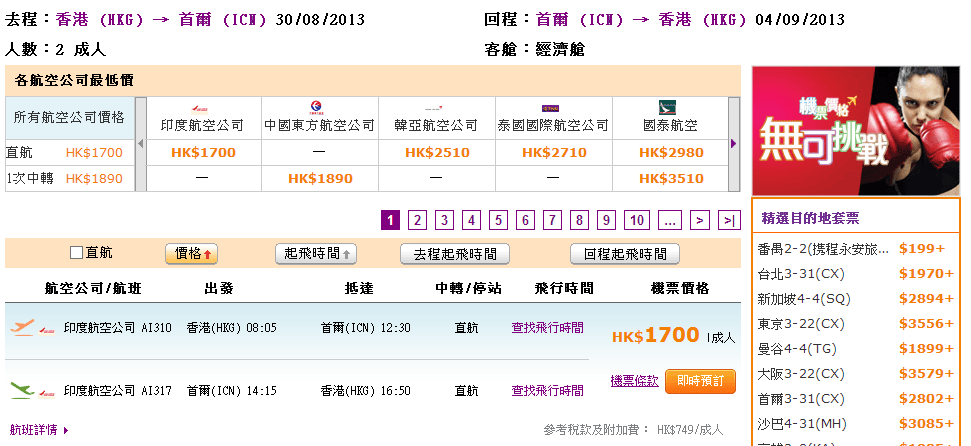
Task: Jump to results page 10
Action: 637,220
